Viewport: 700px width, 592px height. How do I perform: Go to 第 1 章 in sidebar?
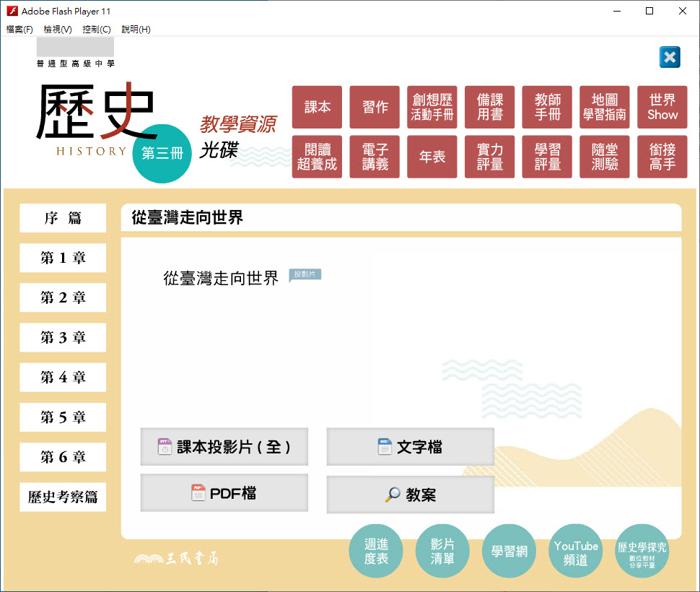click(x=63, y=258)
